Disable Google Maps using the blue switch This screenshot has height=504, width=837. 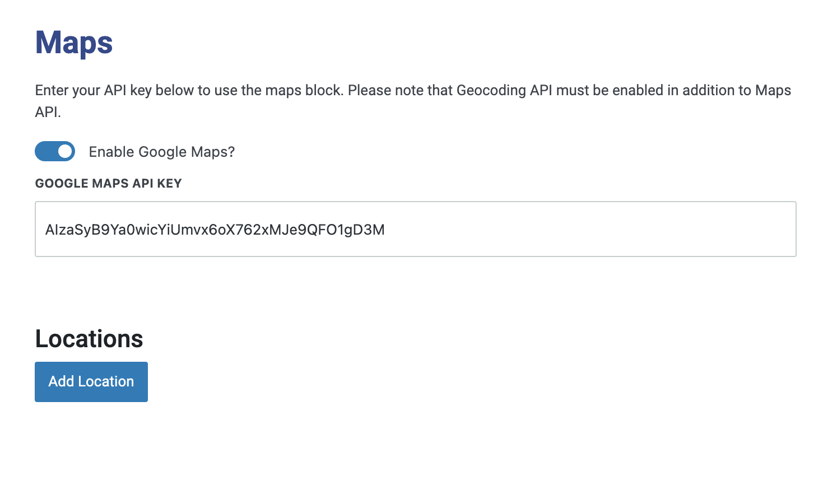point(55,151)
